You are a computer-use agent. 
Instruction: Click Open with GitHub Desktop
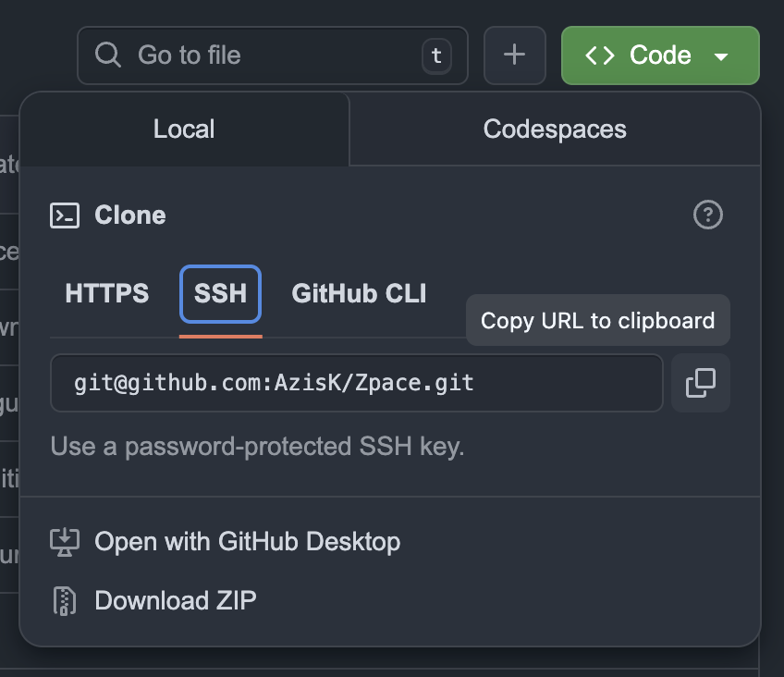(246, 542)
